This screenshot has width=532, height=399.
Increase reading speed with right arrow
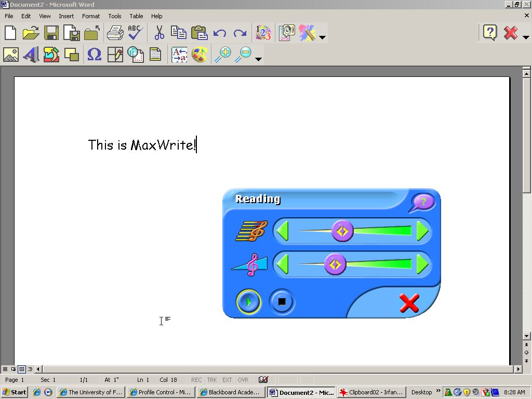[422, 231]
